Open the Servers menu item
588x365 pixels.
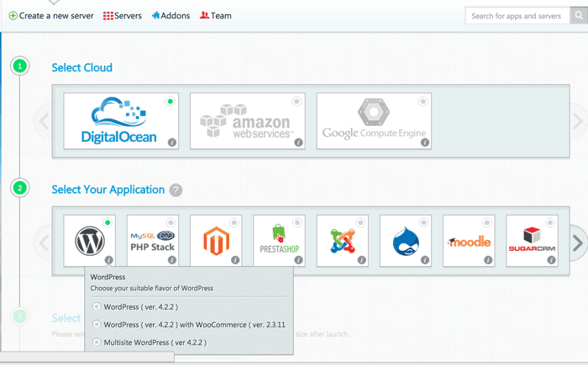[x=123, y=16]
